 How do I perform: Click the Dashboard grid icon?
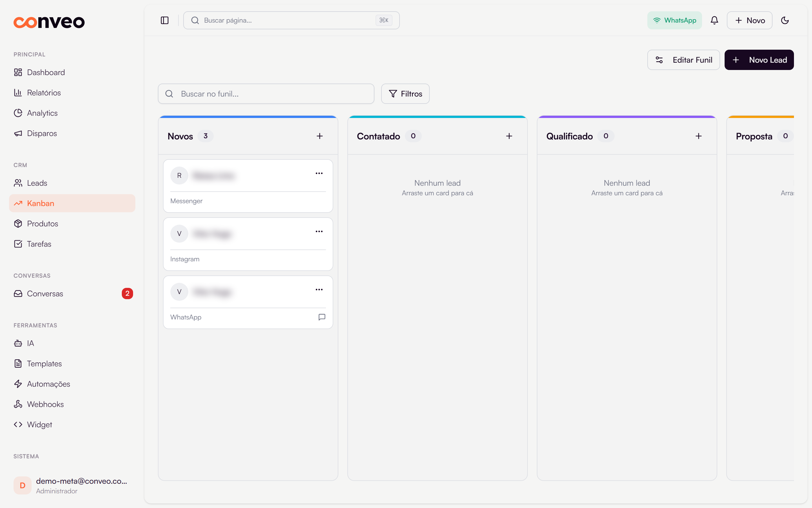18,72
